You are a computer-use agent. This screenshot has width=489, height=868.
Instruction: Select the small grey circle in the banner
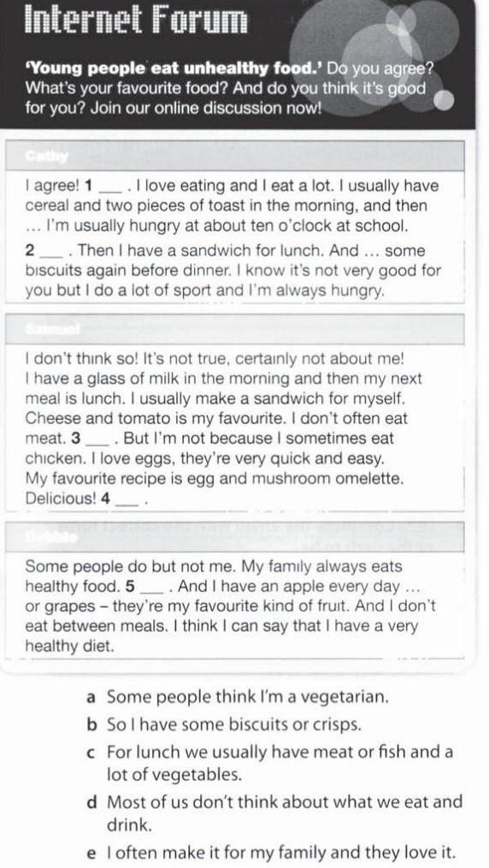tap(445, 101)
